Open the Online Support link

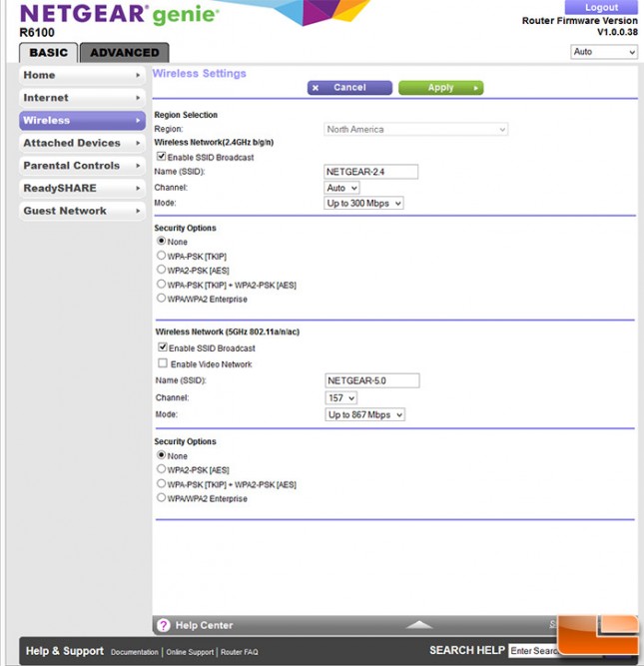pyautogui.click(x=190, y=652)
